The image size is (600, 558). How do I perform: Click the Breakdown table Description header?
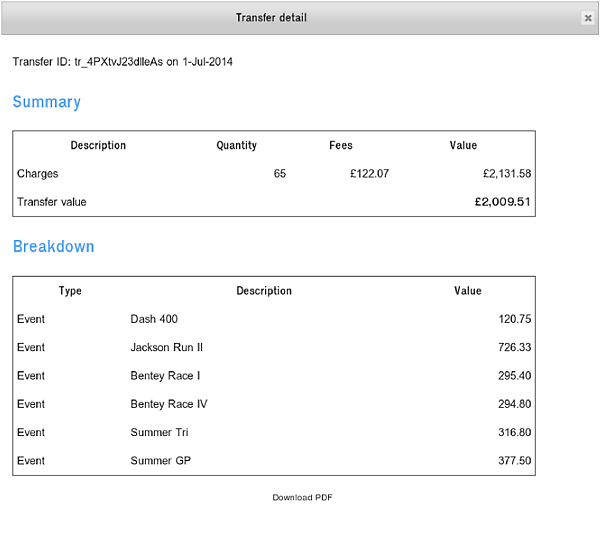(264, 291)
